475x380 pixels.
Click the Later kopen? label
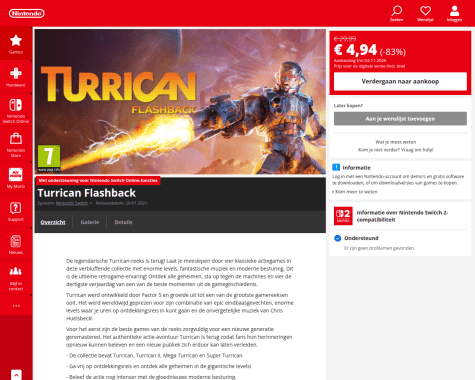point(348,105)
